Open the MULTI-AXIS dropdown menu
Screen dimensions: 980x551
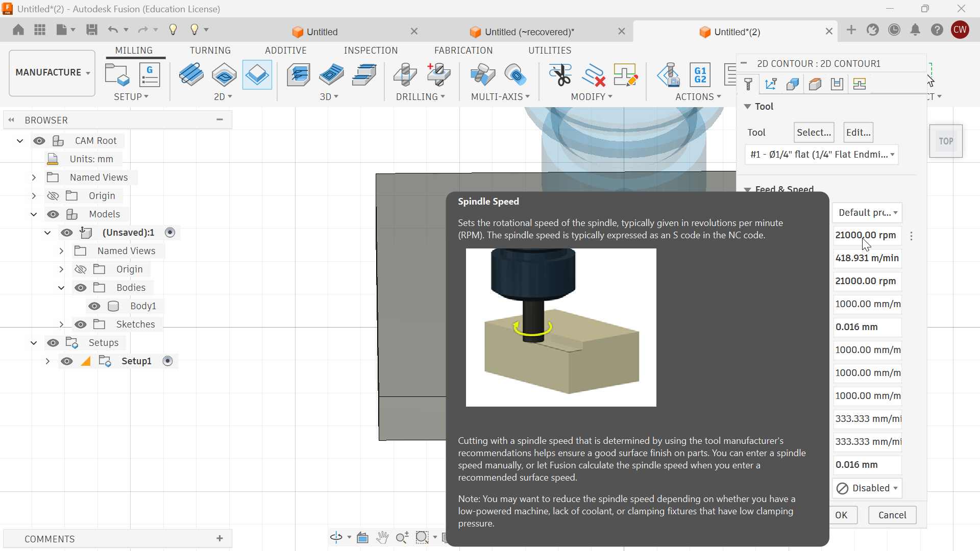(x=500, y=97)
